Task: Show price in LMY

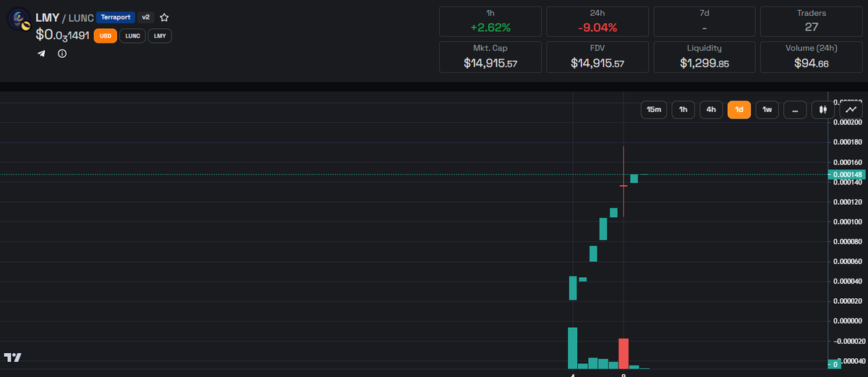Action: tap(160, 35)
